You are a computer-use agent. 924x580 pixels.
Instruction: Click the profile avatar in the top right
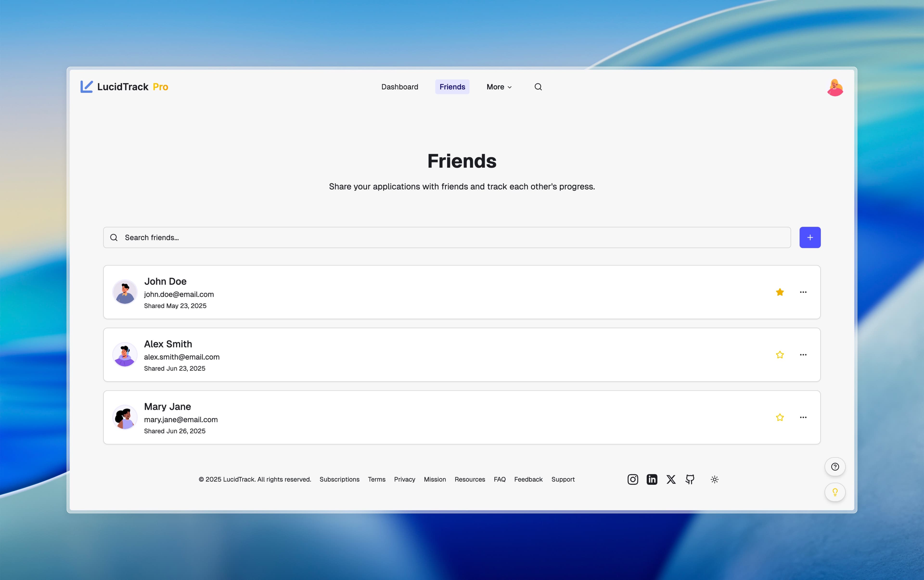tap(835, 87)
